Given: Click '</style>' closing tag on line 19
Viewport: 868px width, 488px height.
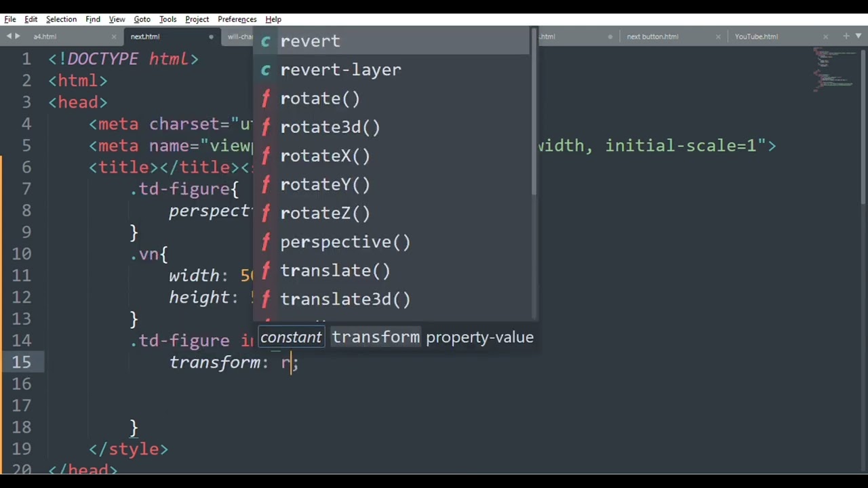Looking at the screenshot, I should click(128, 449).
